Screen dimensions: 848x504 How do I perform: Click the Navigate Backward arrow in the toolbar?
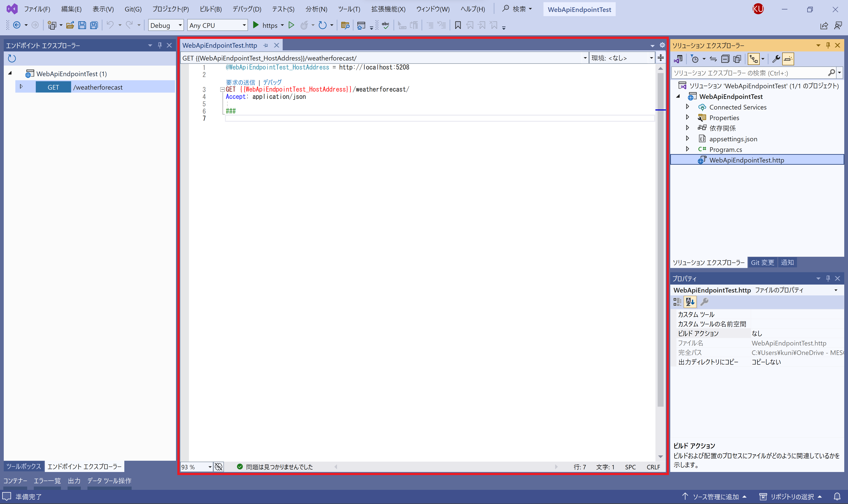16,25
